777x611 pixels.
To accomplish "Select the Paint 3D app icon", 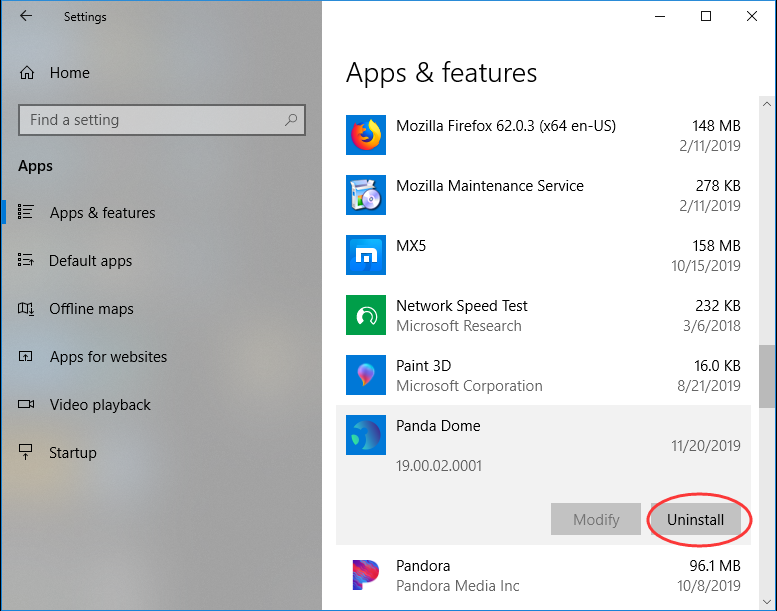I will tap(366, 375).
